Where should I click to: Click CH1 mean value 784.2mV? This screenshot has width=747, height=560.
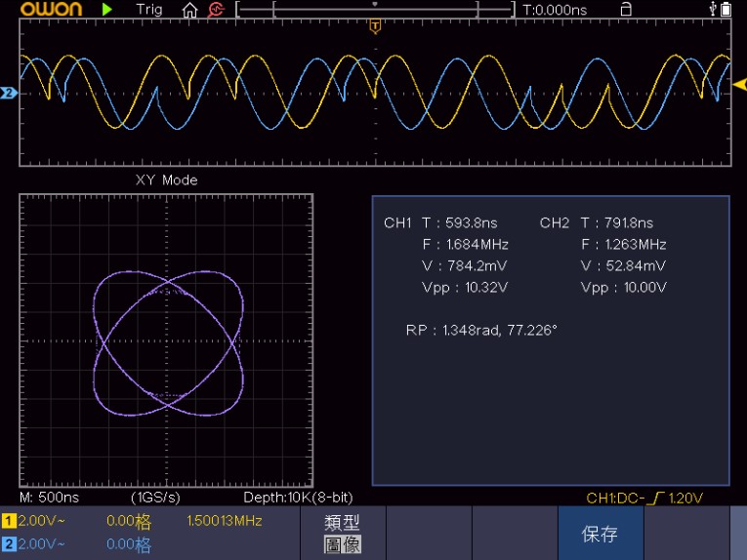(477, 266)
